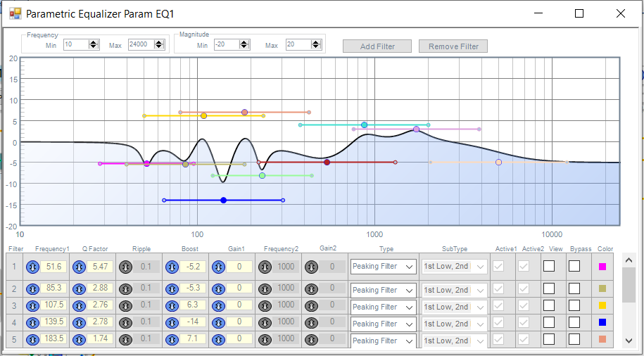Image resolution: width=644 pixels, height=356 pixels.
Task: Click the Q Factor spinner icon for filter 4
Action: (79, 323)
